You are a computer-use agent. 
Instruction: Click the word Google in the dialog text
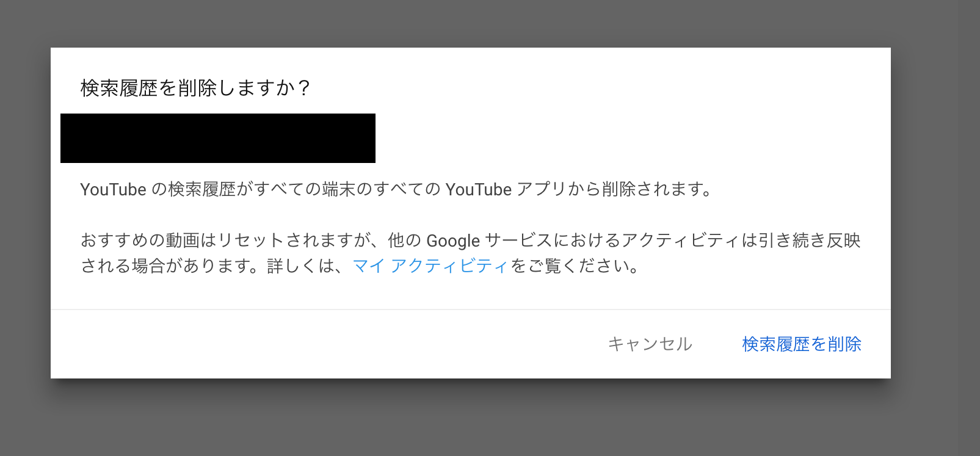pos(453,241)
